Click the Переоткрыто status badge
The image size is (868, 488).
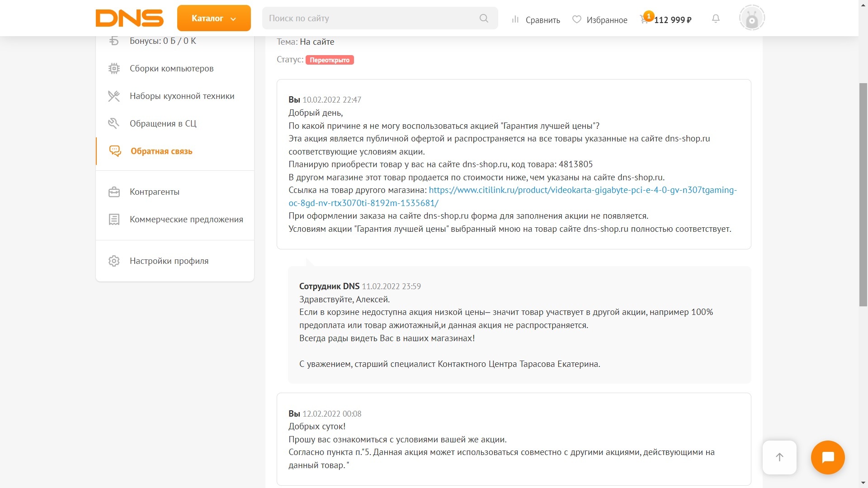330,60
